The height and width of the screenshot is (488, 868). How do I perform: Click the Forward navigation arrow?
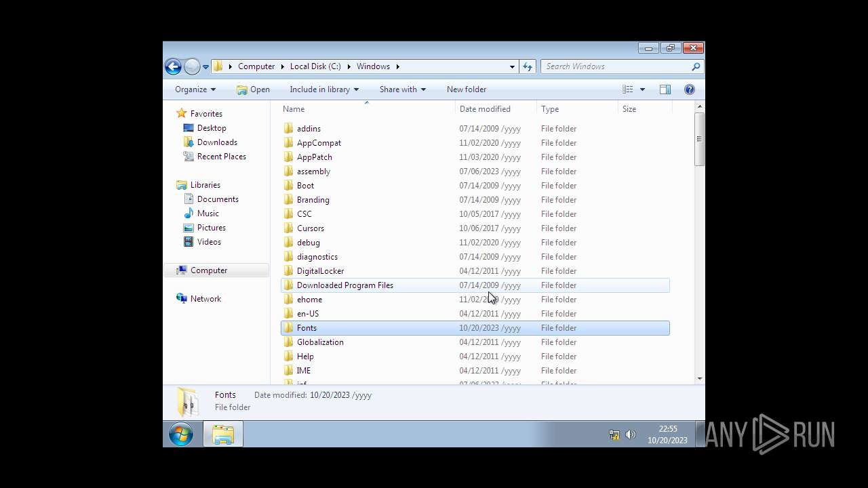[192, 66]
